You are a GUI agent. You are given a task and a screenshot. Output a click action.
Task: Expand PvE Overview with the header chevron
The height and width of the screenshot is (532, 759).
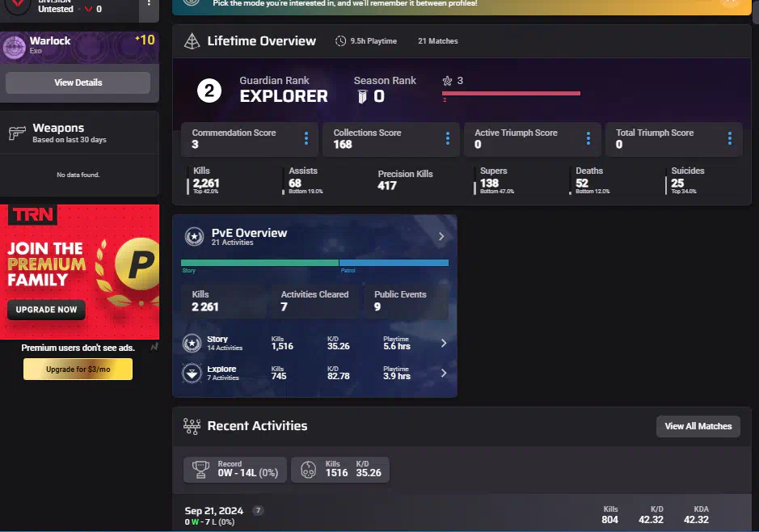(441, 237)
